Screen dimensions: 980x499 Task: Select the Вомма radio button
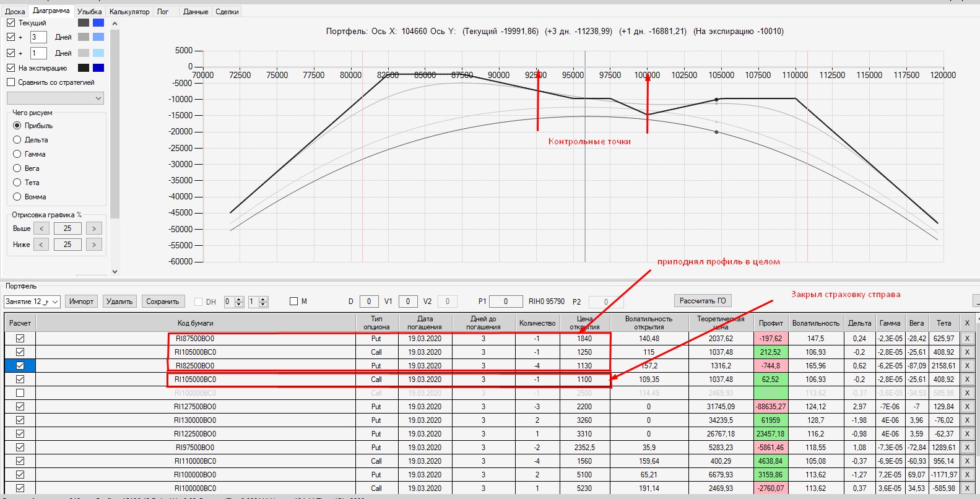click(17, 197)
